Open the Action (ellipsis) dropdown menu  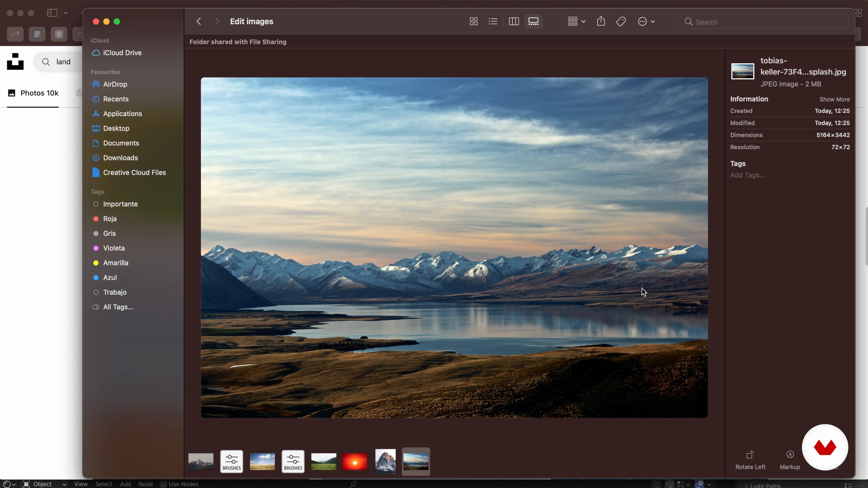pos(646,21)
